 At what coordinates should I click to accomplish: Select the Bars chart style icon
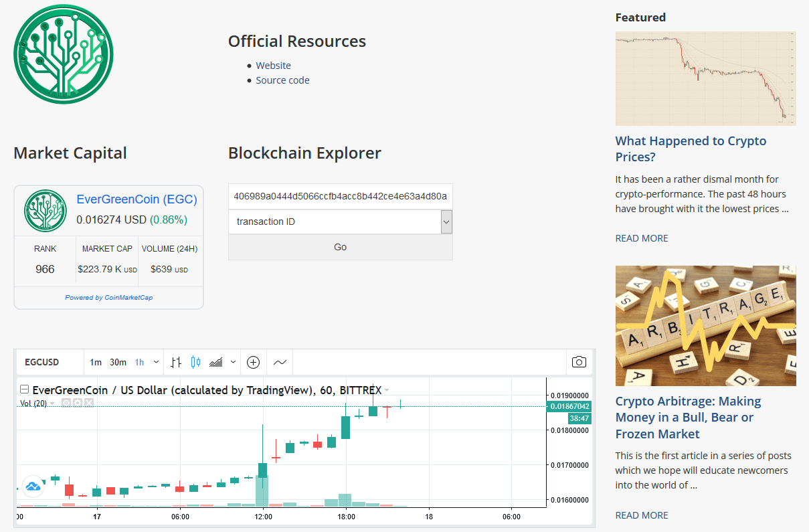pos(175,361)
